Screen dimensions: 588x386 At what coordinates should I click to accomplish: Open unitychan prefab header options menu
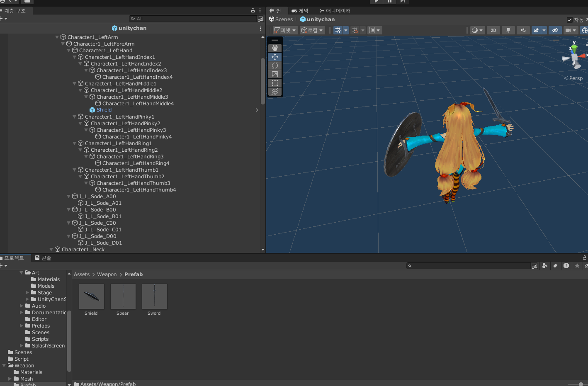pos(260,29)
